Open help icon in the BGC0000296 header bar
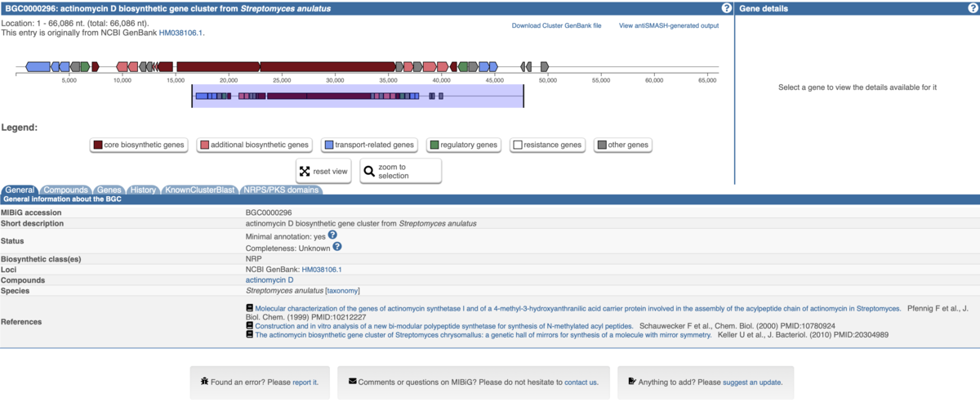The height and width of the screenshot is (407, 980). pos(727,8)
